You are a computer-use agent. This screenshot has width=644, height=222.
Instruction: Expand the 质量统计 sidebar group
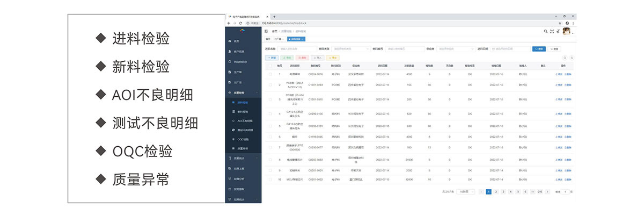[243, 158]
